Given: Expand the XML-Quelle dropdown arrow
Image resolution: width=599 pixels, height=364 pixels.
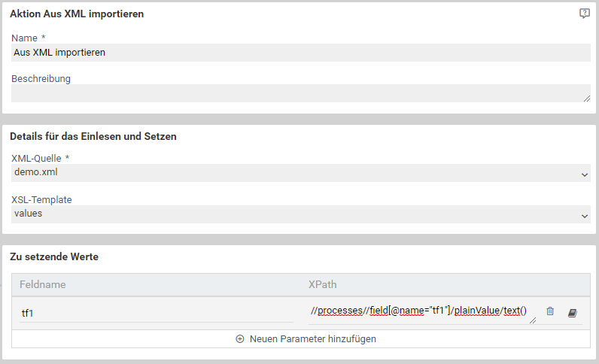Looking at the screenshot, I should pos(585,175).
